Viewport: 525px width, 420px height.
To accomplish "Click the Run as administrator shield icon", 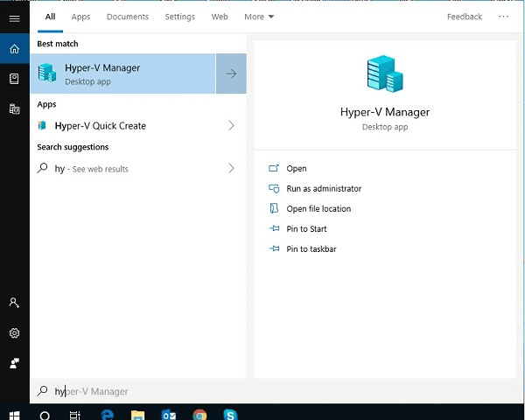I will tap(274, 189).
